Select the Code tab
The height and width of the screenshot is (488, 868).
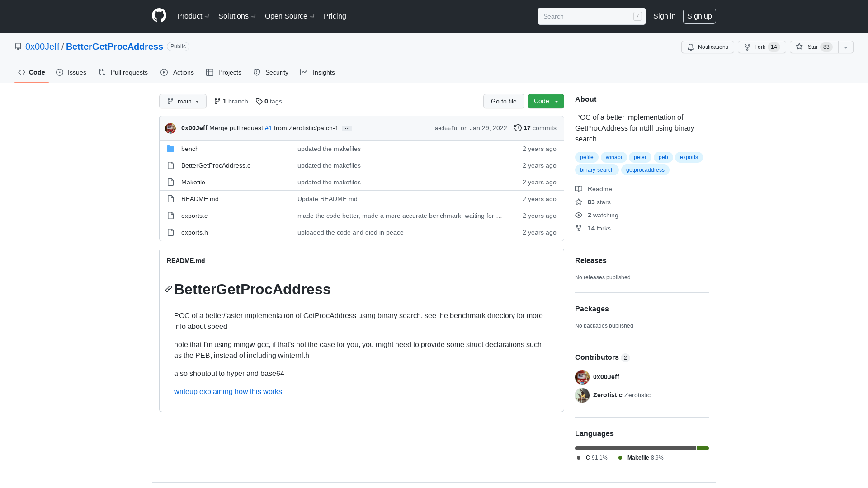pyautogui.click(x=32, y=72)
